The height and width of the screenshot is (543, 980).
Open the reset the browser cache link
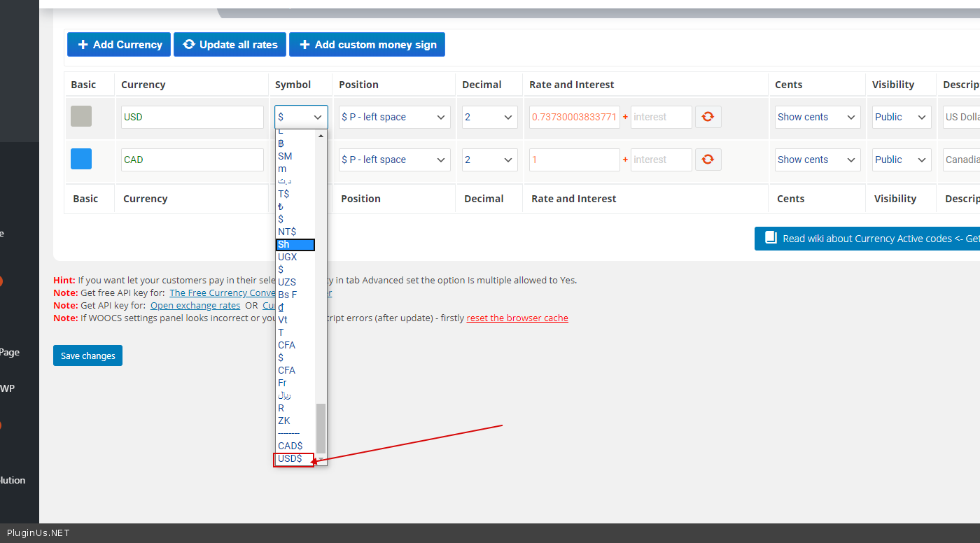point(517,318)
